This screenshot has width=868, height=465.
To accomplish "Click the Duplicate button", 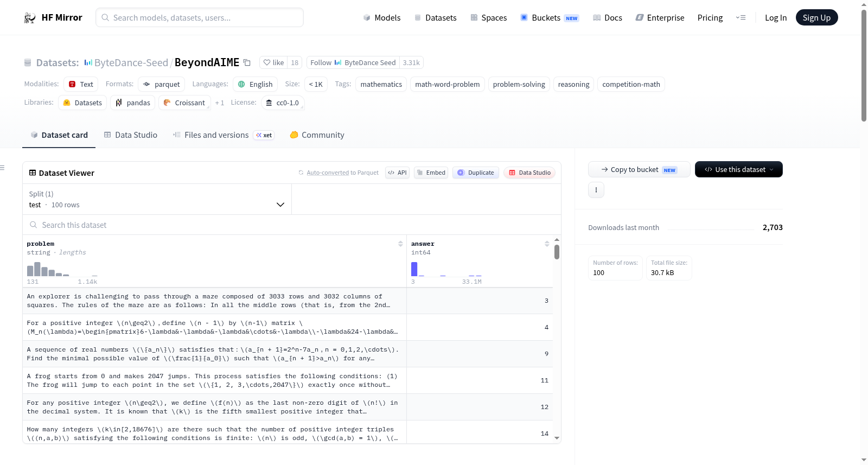I will [x=476, y=173].
